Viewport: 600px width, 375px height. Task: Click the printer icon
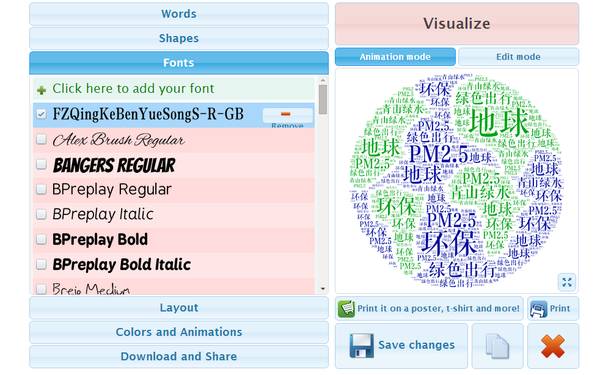coord(538,309)
